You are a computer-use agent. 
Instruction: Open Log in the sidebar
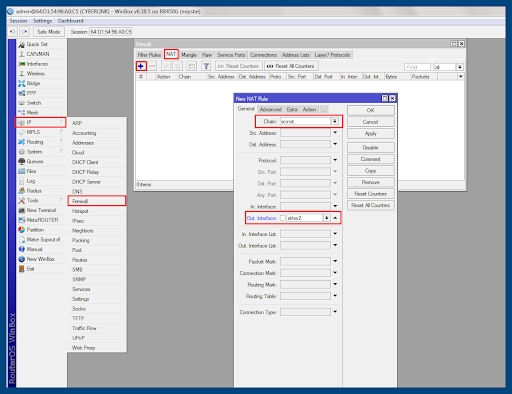click(31, 181)
